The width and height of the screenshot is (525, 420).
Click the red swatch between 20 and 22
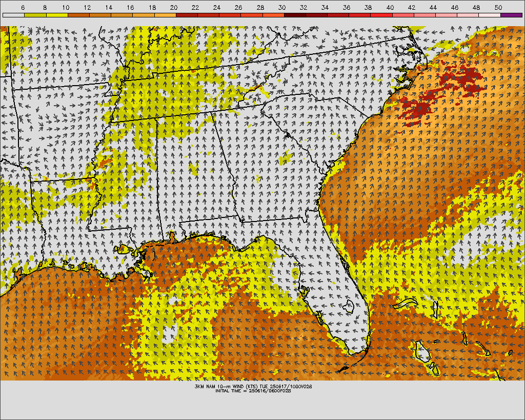(187, 15)
